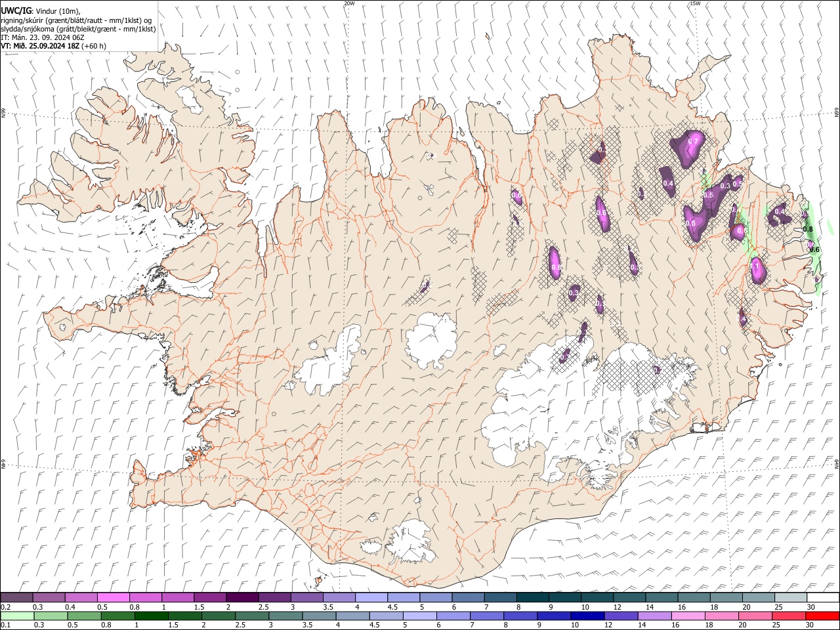Pick lavender purple-row swatch between 4 and 4.5
The height and width of the screenshot is (630, 840).
(x=372, y=597)
